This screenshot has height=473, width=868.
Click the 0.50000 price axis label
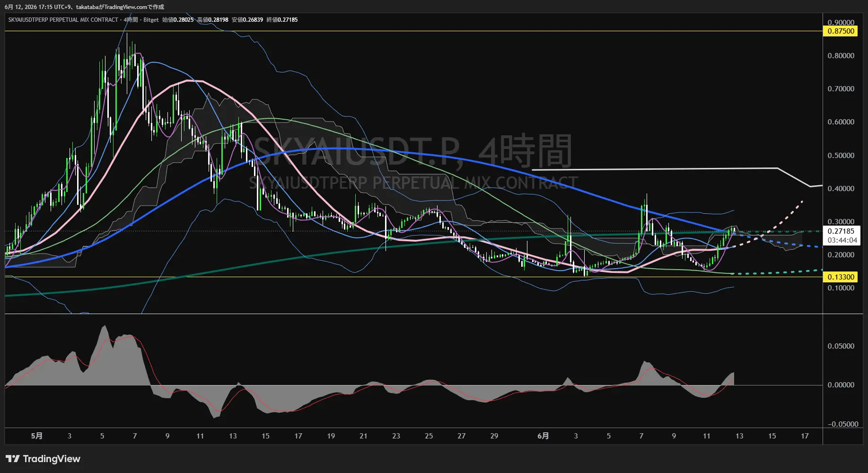841,156
